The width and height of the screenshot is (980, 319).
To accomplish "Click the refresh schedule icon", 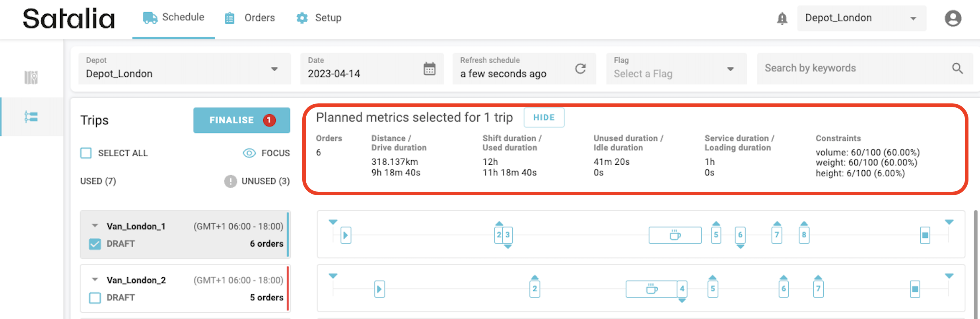I will pos(580,69).
